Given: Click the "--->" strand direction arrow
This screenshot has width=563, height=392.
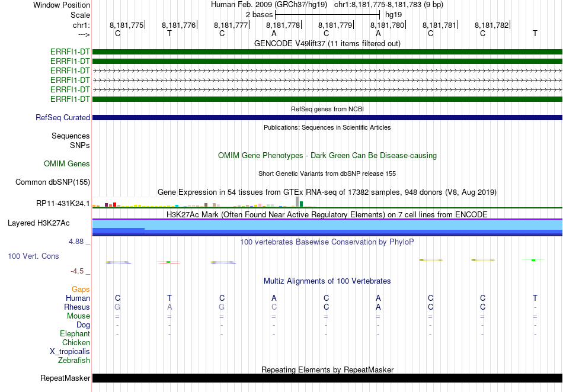Looking at the screenshot, I should tap(84, 34).
